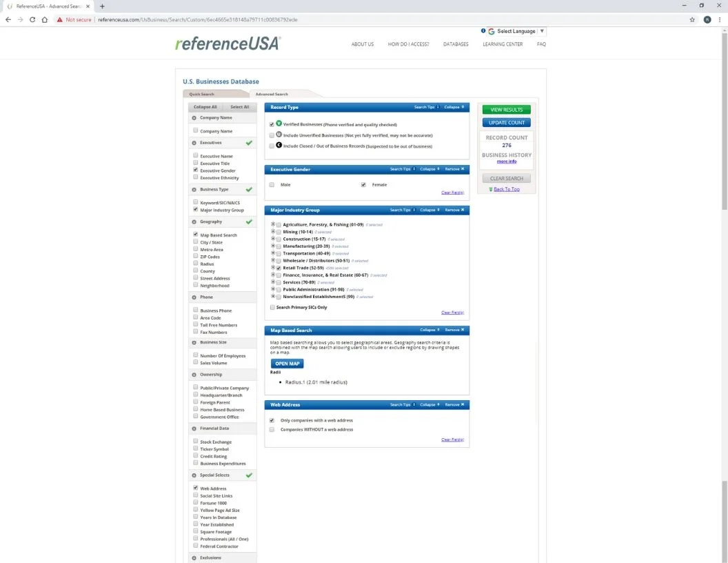Reload the page with refresh icon

pyautogui.click(x=32, y=19)
